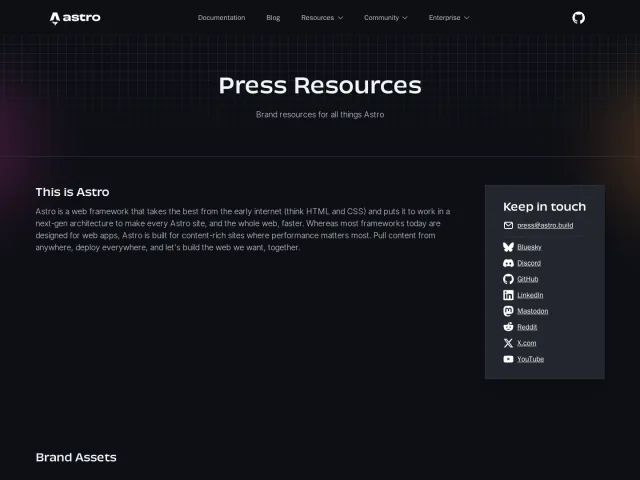Click the Astro logo in the header
Viewport: 640px width, 480px height.
coord(75,18)
